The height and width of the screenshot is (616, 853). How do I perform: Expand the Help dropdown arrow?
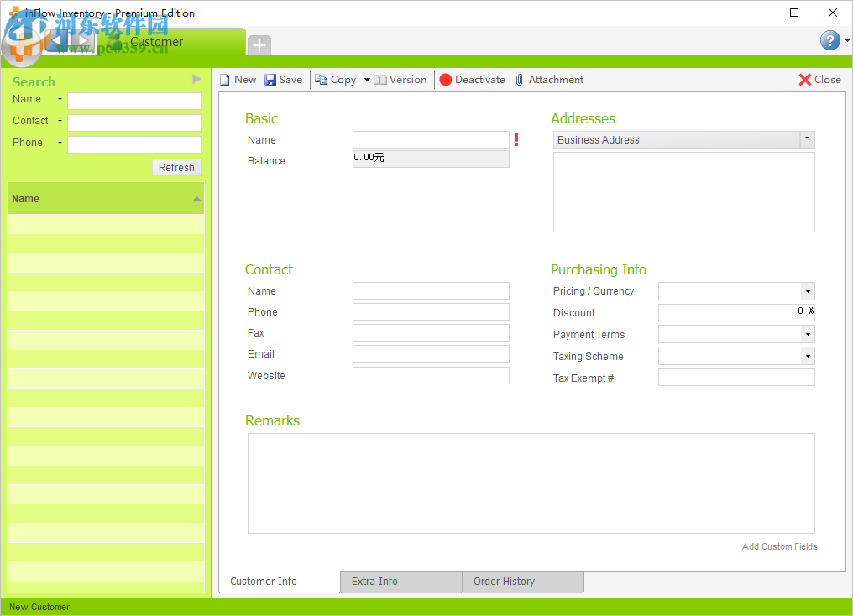[847, 40]
